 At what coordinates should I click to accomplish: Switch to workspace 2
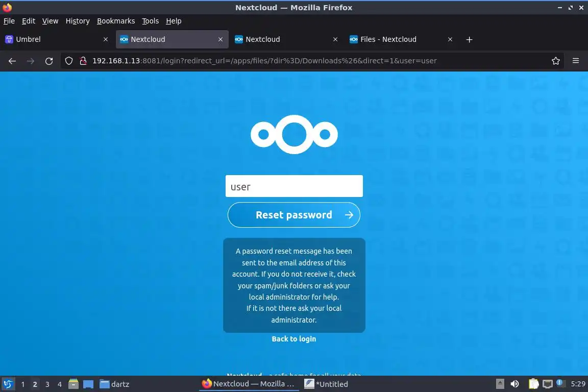(x=35, y=384)
